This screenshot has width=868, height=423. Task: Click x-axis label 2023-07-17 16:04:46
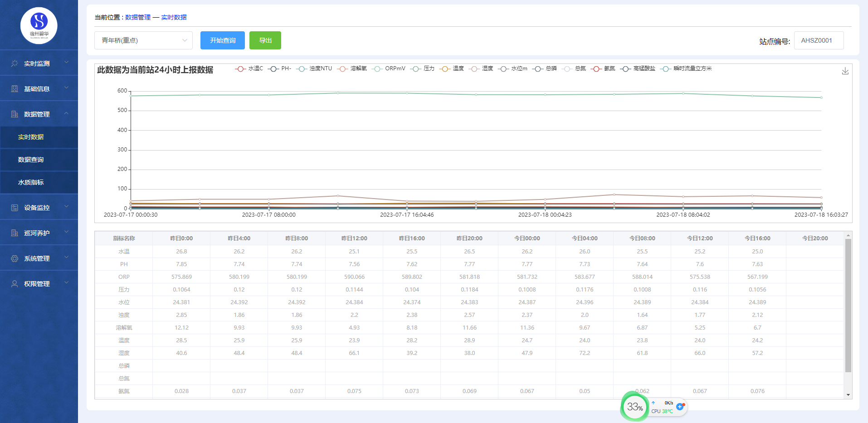pos(407,215)
